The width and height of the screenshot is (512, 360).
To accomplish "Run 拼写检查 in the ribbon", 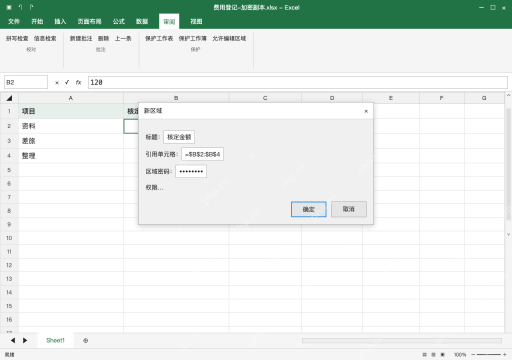I will [x=17, y=38].
